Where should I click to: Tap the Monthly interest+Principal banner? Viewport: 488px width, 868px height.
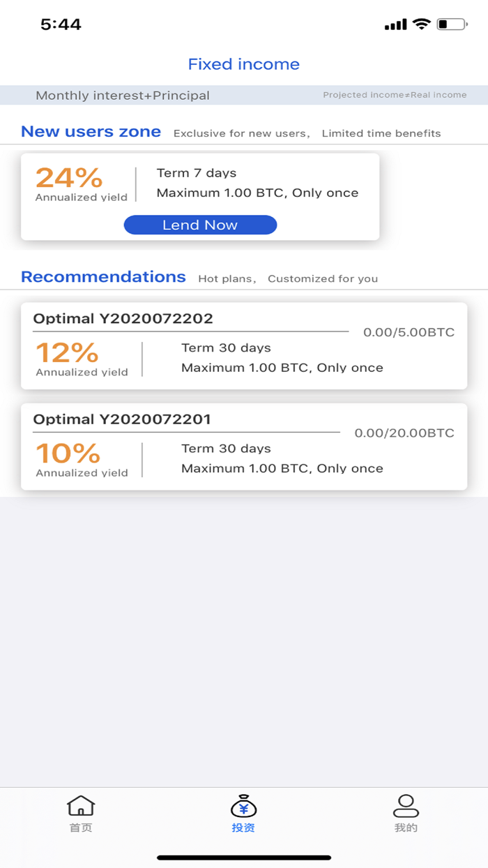[x=123, y=95]
